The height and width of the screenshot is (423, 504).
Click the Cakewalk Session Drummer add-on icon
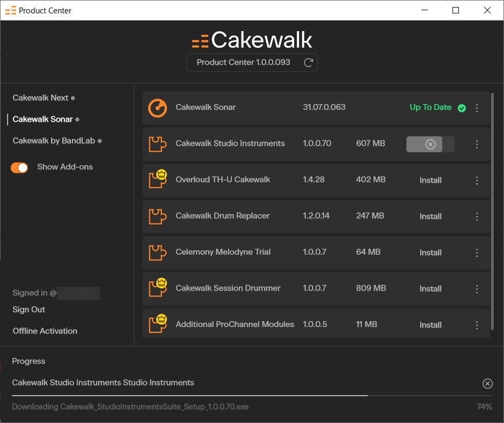(157, 287)
